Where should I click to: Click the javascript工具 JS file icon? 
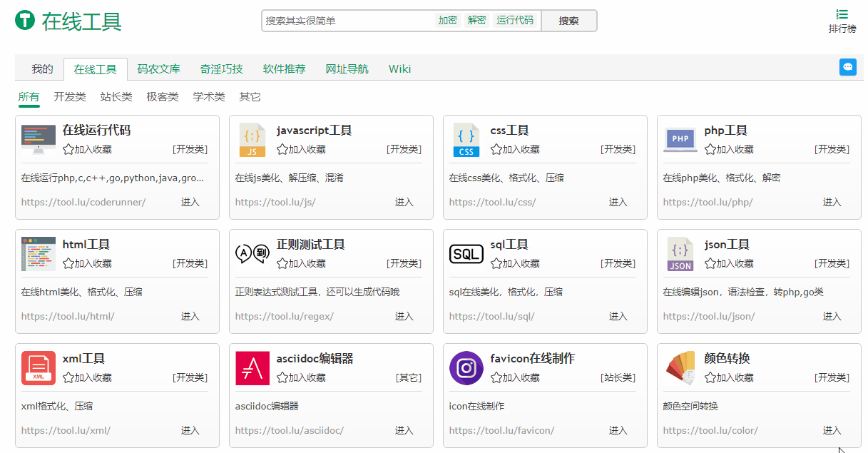tap(252, 140)
